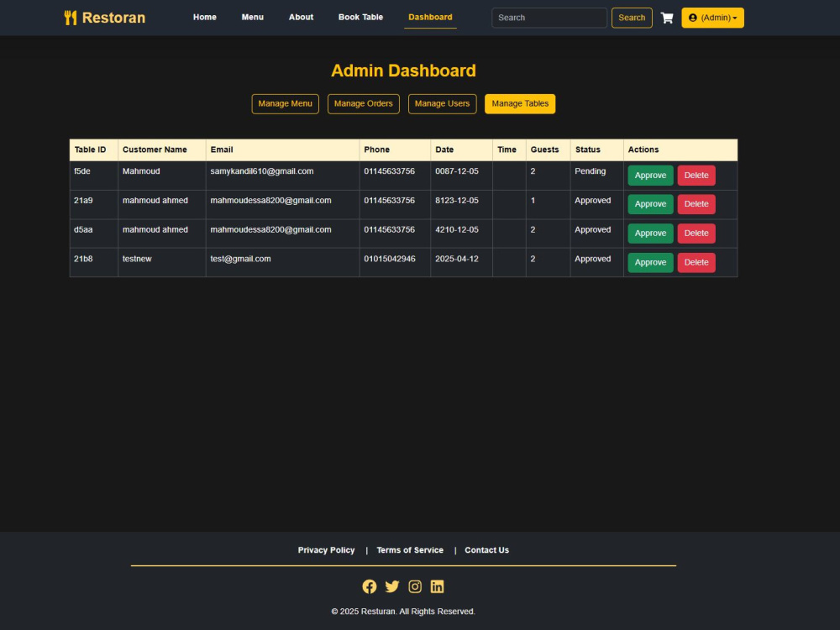This screenshot has width=840, height=630.
Task: Delete the reservation for table 21a9
Action: pos(696,204)
